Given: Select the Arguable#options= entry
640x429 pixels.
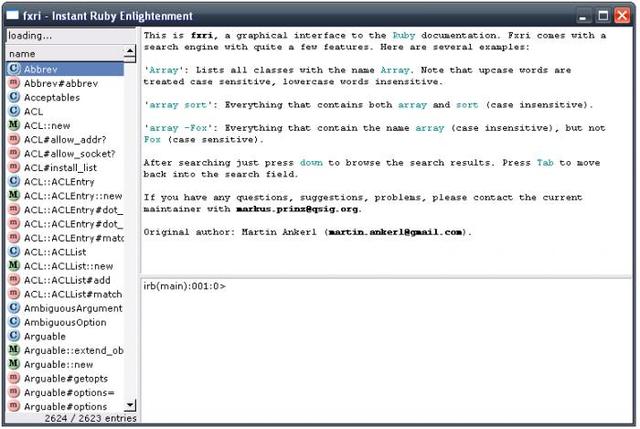Looking at the screenshot, I should [x=65, y=392].
